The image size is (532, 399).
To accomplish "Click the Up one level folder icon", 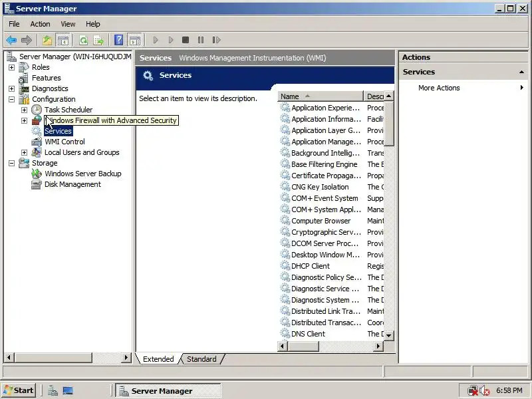I will [47, 40].
